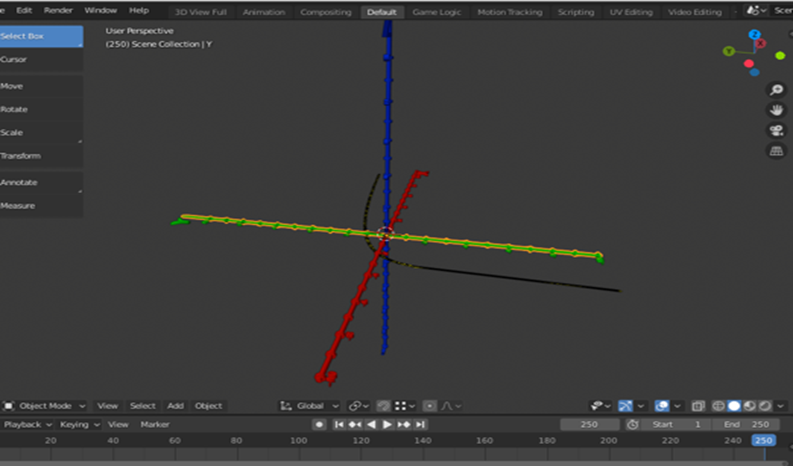Toggle the snap magnet button

tap(382, 406)
